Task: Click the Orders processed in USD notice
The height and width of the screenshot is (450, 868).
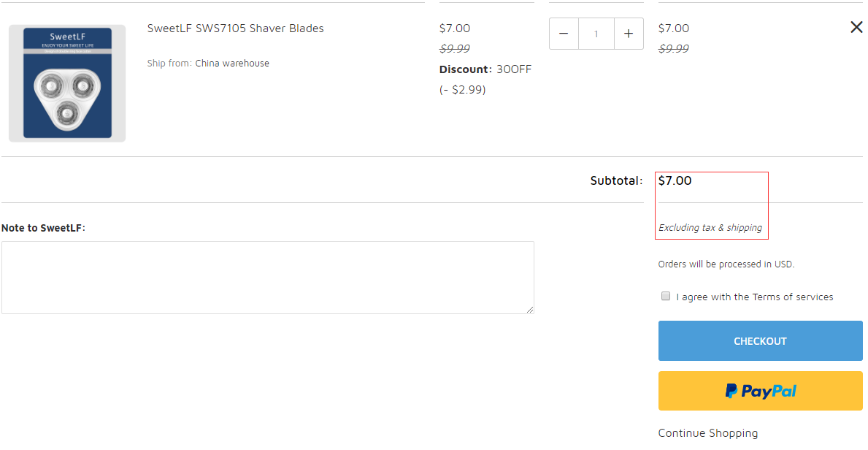Action: [726, 264]
